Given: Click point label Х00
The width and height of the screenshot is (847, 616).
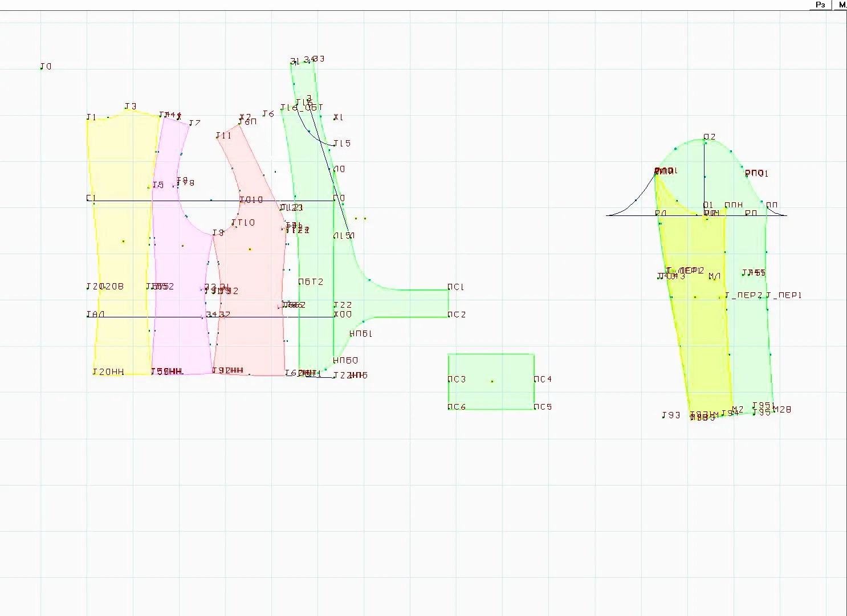Looking at the screenshot, I should pyautogui.click(x=343, y=315).
